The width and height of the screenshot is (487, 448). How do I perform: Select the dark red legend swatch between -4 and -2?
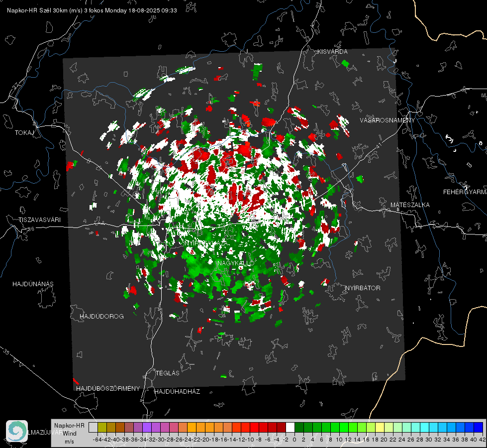coord(281,427)
